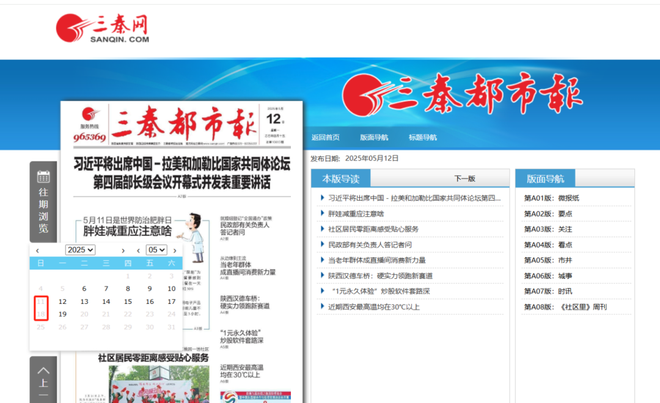Click 社区居民零距离感受贴心服务 headline on newspaper image
This screenshot has width=660, height=403.
[153, 358]
